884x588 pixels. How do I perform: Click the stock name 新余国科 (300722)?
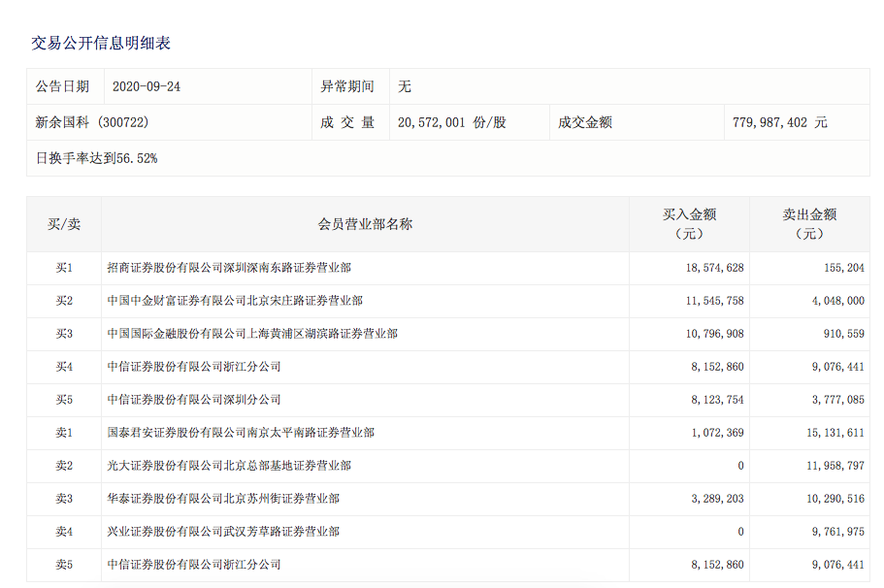(x=91, y=123)
